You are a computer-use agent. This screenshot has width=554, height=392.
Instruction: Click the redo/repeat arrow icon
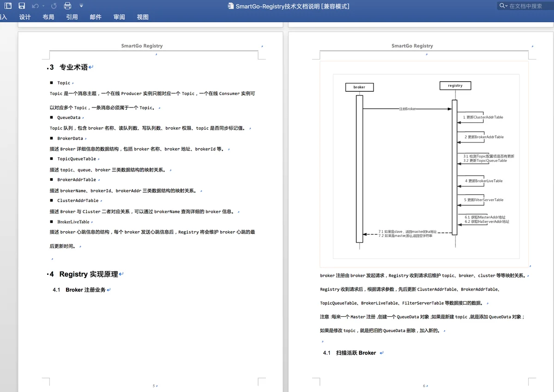[x=54, y=6]
